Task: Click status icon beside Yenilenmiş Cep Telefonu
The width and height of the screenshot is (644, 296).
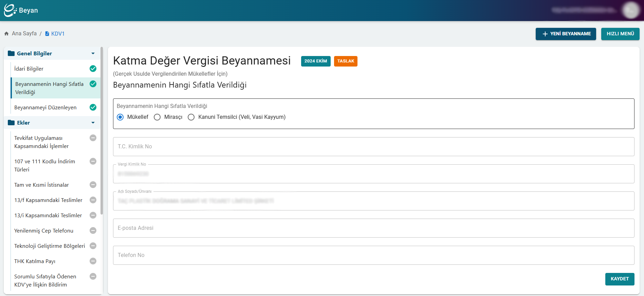Action: coord(93,230)
